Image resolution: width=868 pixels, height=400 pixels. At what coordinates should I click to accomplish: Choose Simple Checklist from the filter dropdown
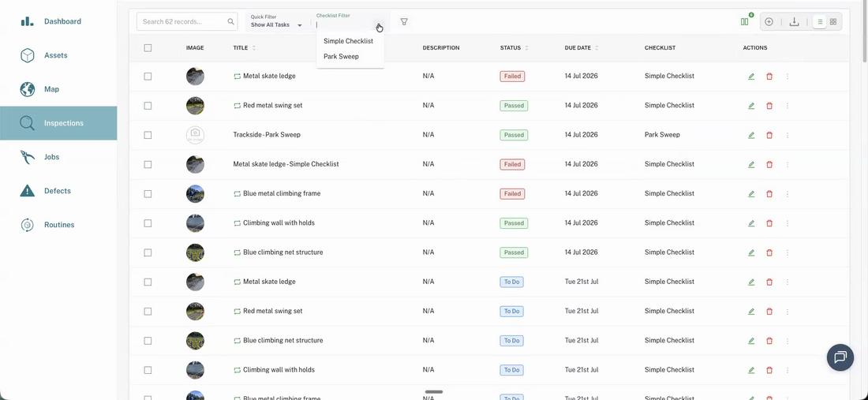(349, 41)
